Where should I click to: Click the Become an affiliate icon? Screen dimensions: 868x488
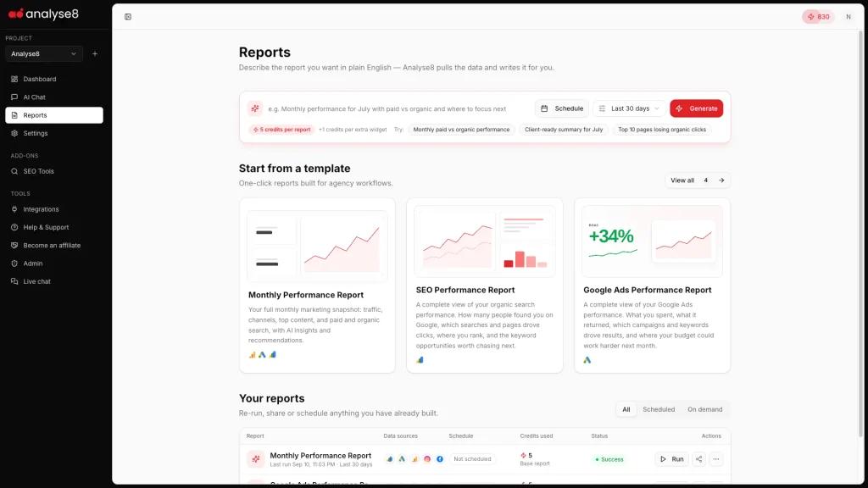[x=14, y=245]
